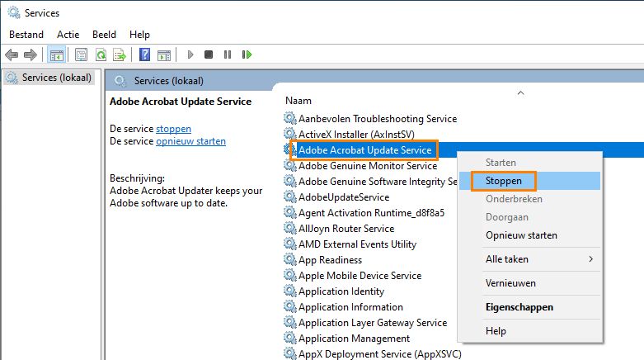This screenshot has width=644, height=360.
Task: Click the Back arrow toolbar icon
Action: click(x=12, y=54)
